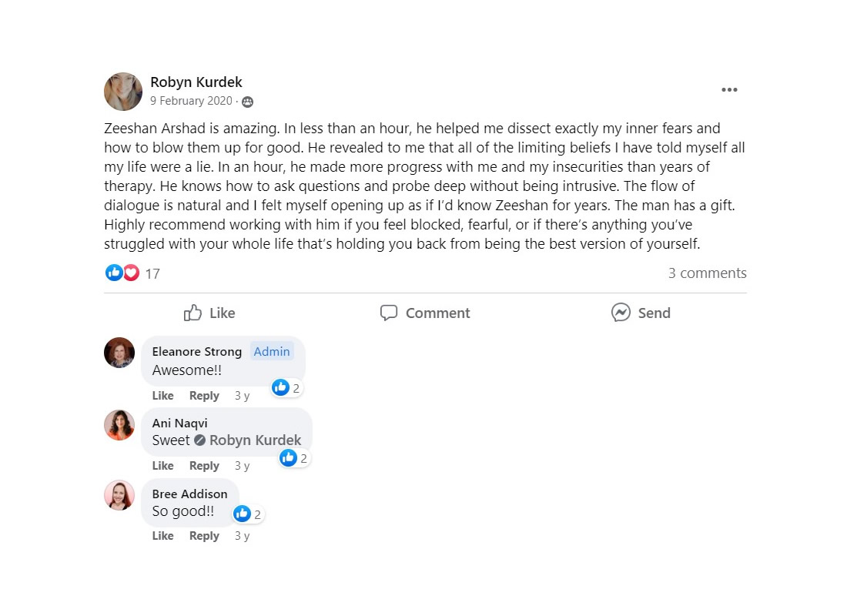The width and height of the screenshot is (847, 616).
Task: Click the Like button under the post
Action: click(209, 313)
